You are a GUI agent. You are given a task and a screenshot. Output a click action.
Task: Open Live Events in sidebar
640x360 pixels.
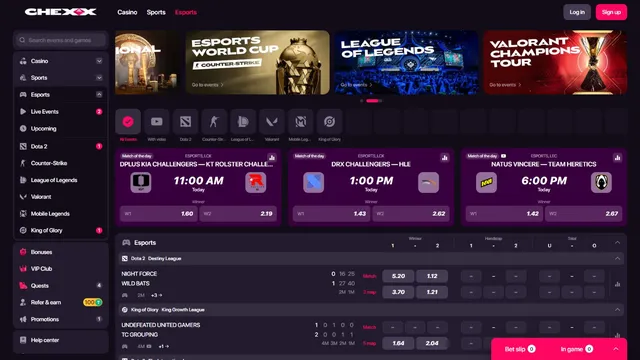(x=61, y=111)
